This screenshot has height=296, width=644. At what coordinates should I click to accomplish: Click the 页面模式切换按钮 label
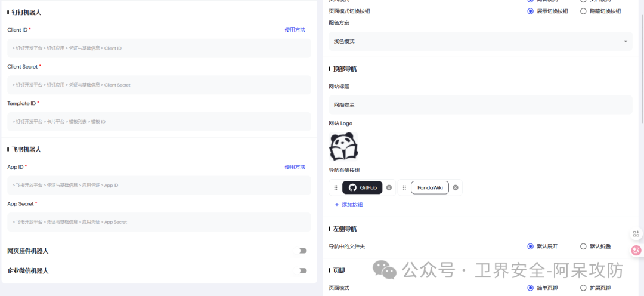pos(349,11)
